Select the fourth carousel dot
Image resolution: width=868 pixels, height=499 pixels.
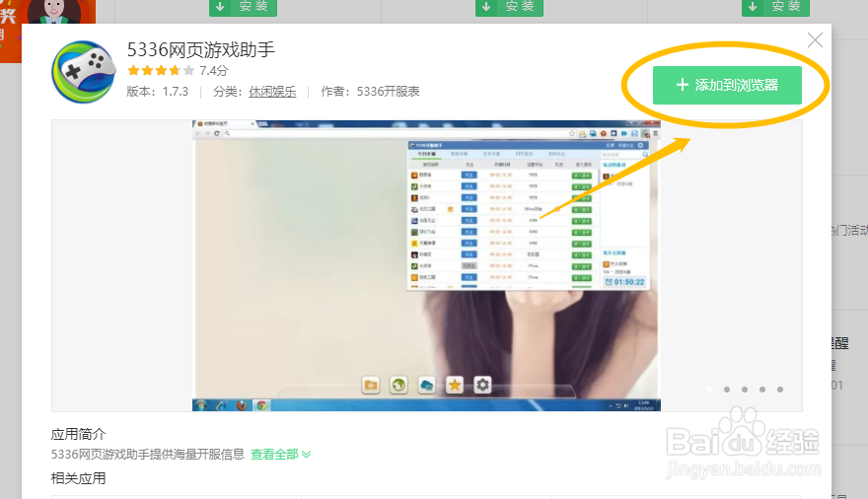point(762,390)
